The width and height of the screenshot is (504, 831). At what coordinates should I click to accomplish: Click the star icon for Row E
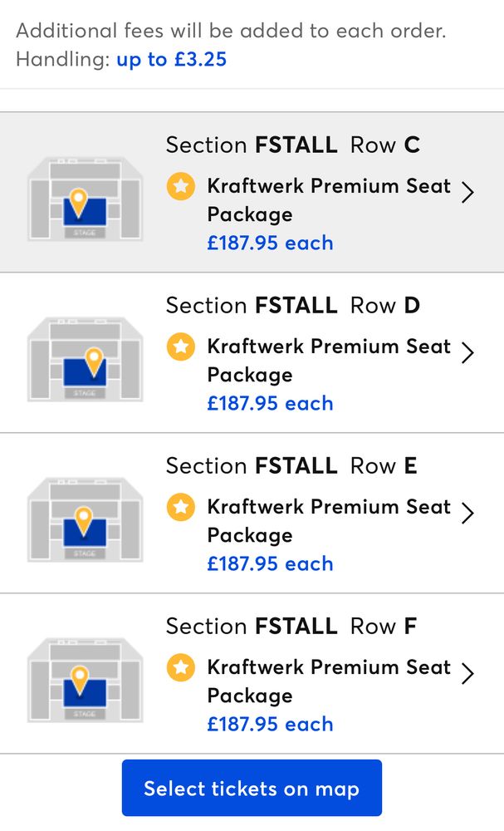pyautogui.click(x=180, y=507)
